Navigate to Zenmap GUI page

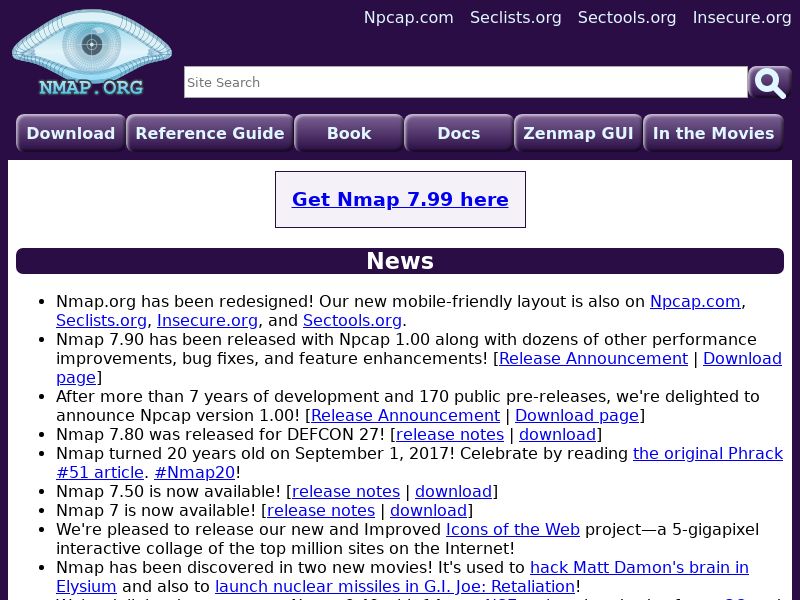click(x=578, y=133)
